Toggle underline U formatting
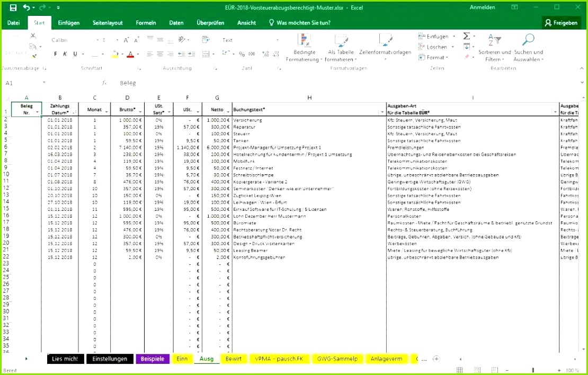This screenshot has width=588, height=375. pyautogui.click(x=75, y=54)
